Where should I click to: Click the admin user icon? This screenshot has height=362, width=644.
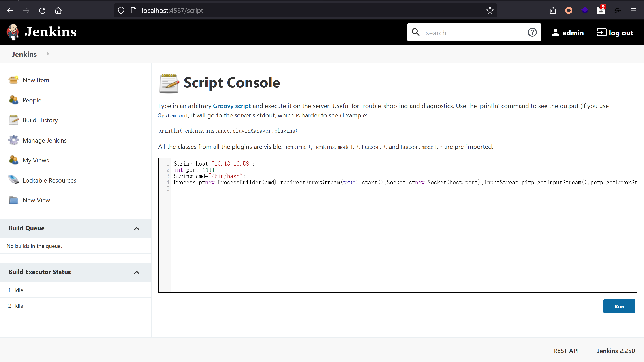click(x=555, y=32)
